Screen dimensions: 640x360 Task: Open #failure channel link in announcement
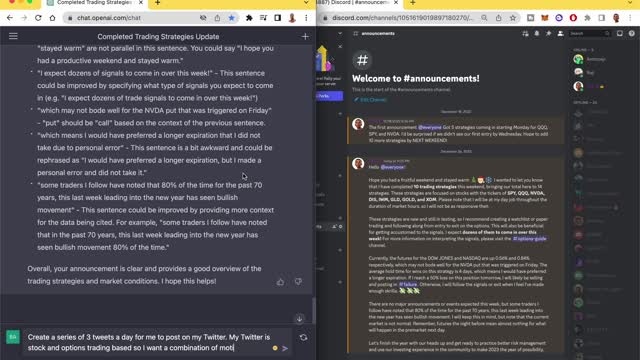408,284
